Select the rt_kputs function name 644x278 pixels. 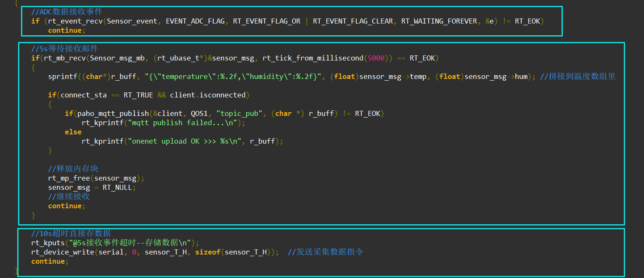pos(48,243)
